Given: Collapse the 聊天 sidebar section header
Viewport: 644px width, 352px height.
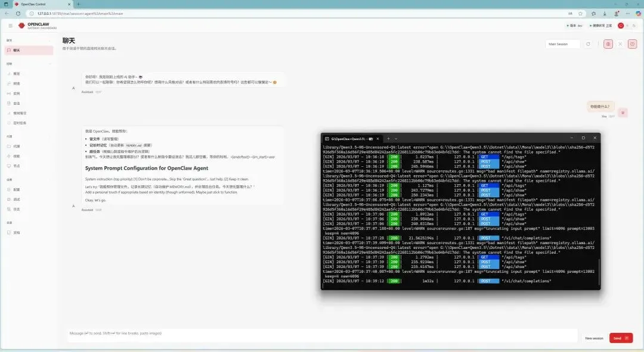Looking at the screenshot, I should tap(29, 41).
